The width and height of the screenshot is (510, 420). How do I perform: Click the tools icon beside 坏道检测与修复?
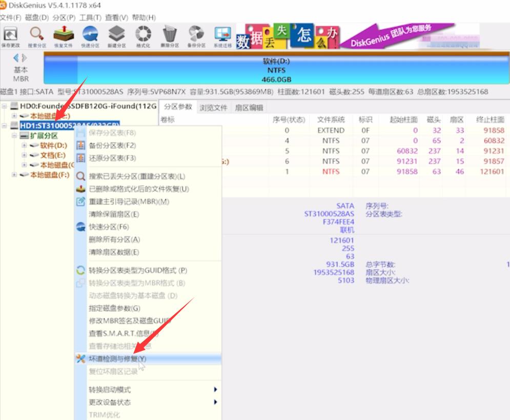point(80,358)
